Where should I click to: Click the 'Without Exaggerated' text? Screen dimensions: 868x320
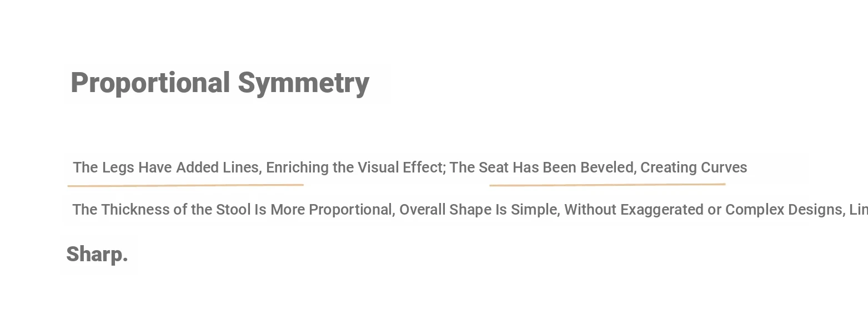632,210
